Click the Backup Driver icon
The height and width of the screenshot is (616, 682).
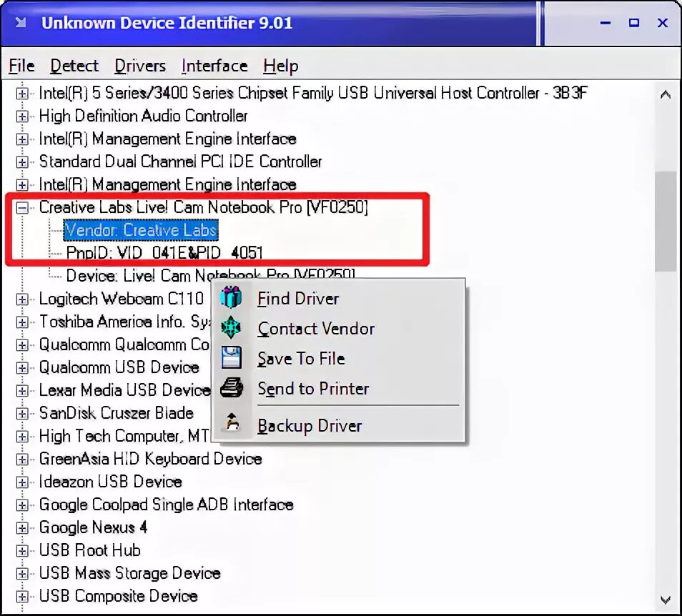tap(232, 423)
